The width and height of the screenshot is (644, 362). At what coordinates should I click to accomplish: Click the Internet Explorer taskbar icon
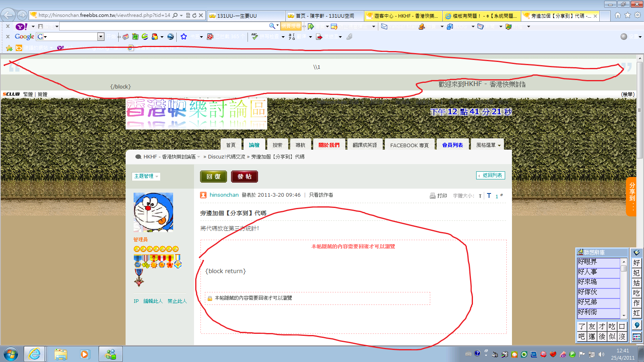35,354
